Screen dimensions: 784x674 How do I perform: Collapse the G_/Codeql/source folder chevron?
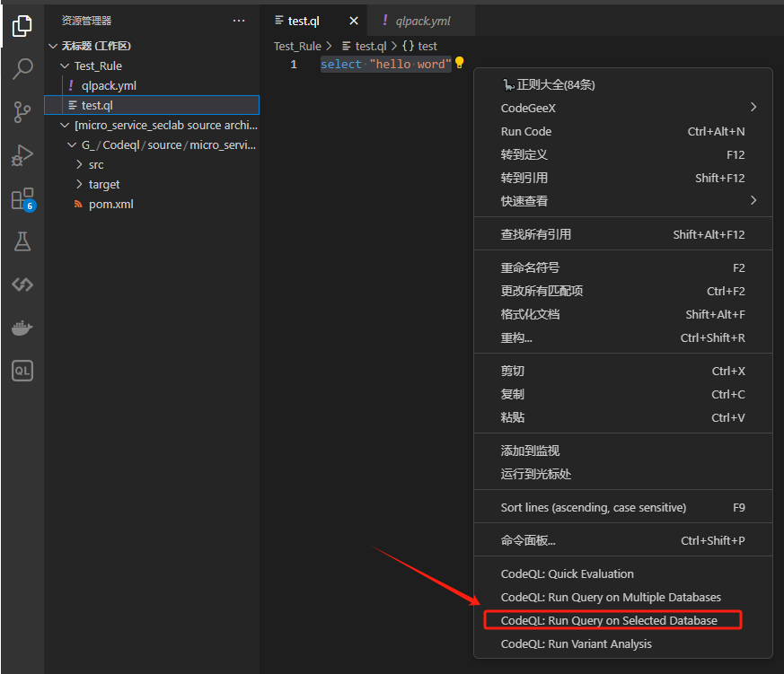[x=72, y=144]
